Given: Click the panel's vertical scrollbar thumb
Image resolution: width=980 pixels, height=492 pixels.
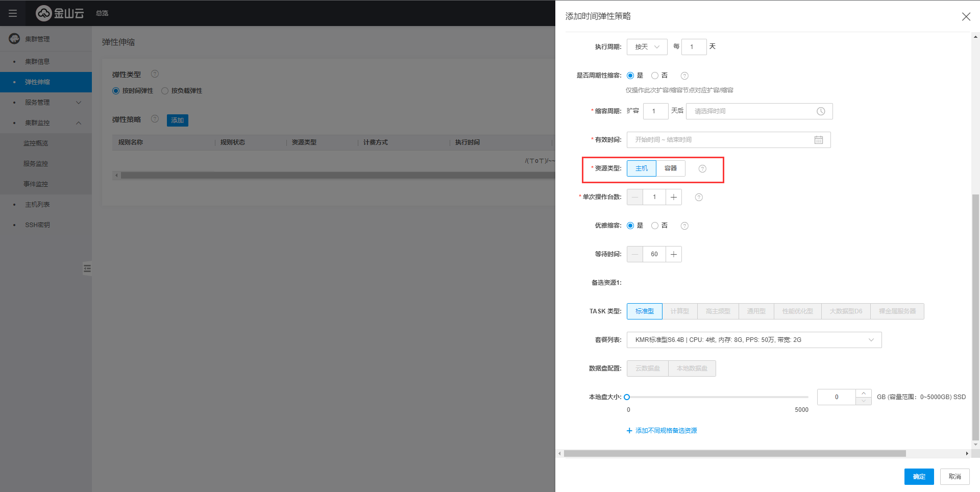Looking at the screenshot, I should 975,316.
